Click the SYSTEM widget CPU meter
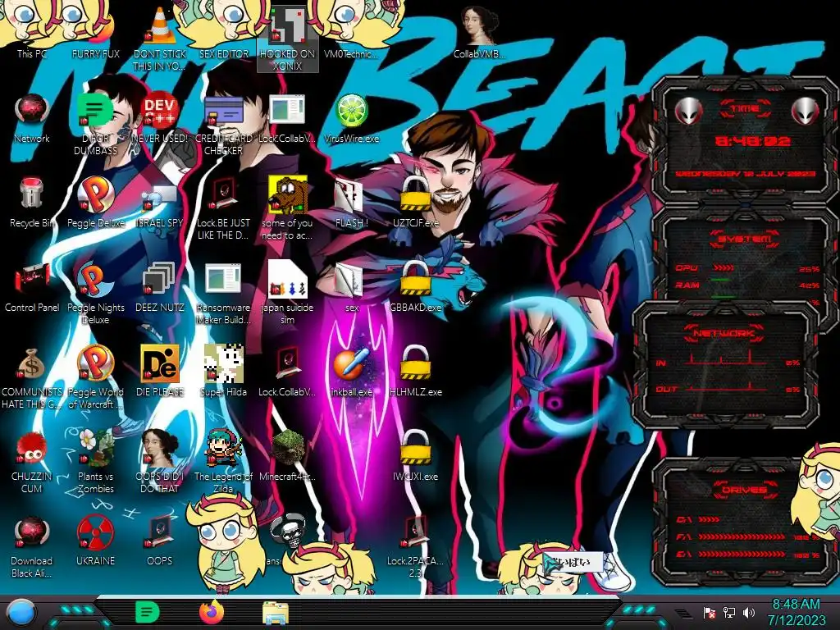The image size is (840, 630). click(x=747, y=268)
